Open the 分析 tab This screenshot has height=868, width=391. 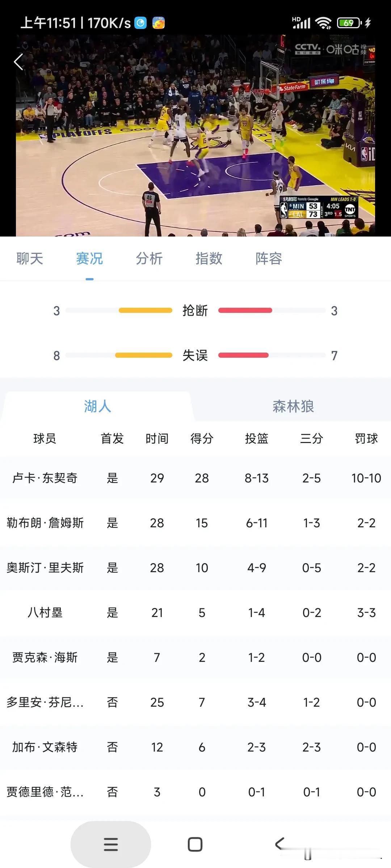149,259
